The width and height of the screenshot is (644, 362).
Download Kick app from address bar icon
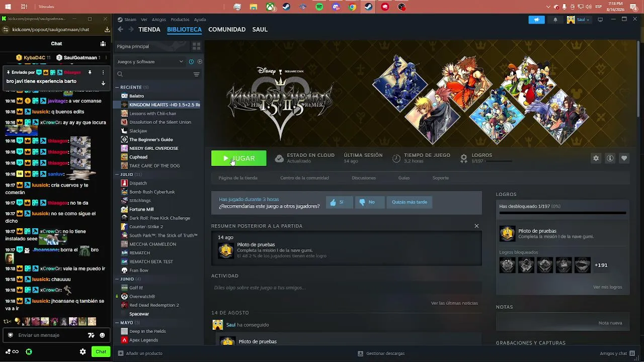107,30
